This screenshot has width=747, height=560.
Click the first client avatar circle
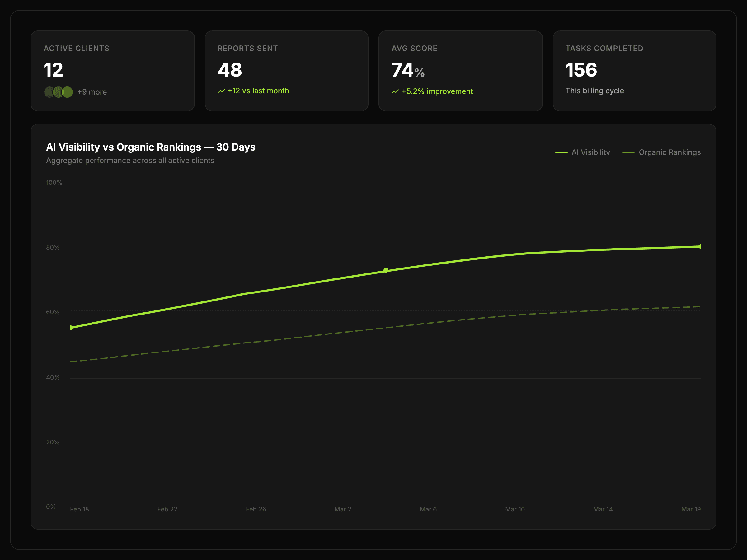pos(49,92)
